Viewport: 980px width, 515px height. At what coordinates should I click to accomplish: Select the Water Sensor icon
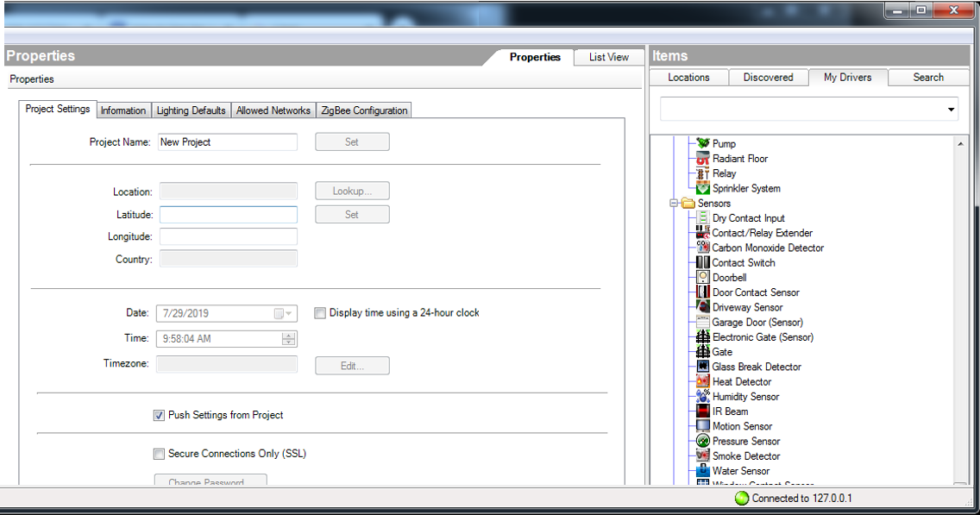pyautogui.click(x=703, y=471)
